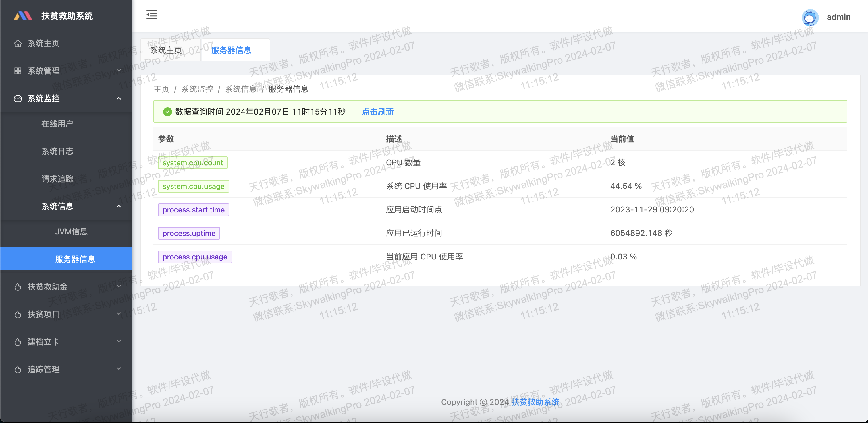
Task: Click the 系统监控 breadcrumb
Action: coord(197,89)
